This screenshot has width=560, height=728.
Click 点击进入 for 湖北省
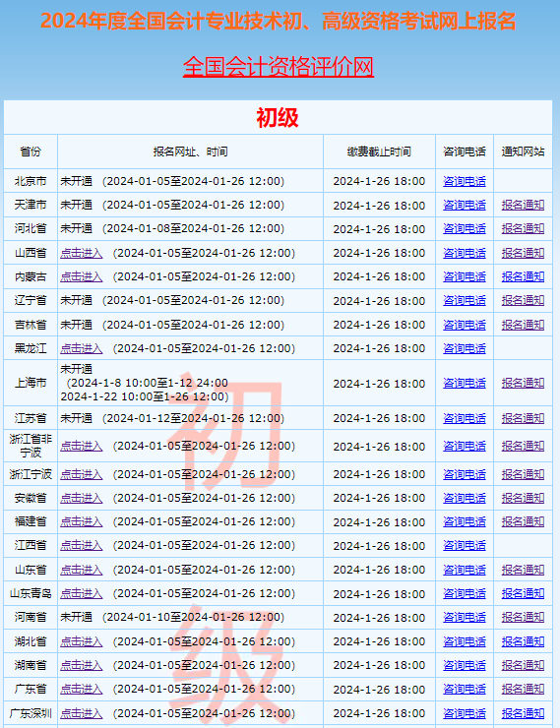(82, 641)
